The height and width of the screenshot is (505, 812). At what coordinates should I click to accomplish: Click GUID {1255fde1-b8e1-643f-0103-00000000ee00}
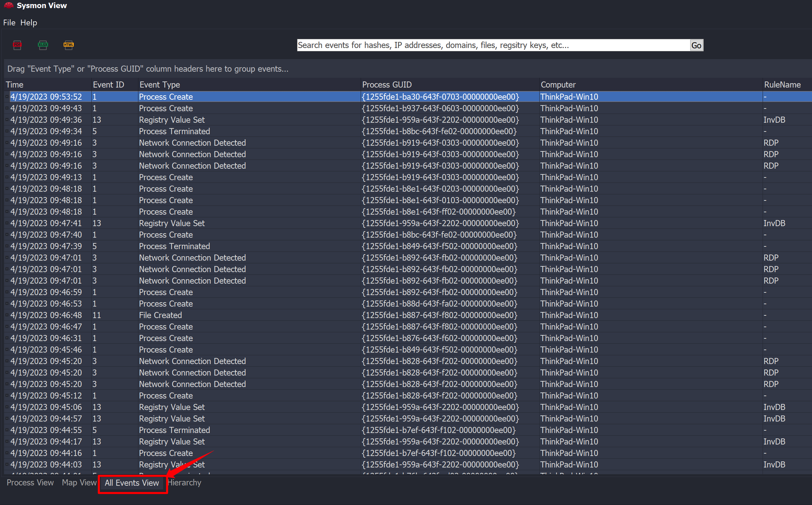click(440, 200)
